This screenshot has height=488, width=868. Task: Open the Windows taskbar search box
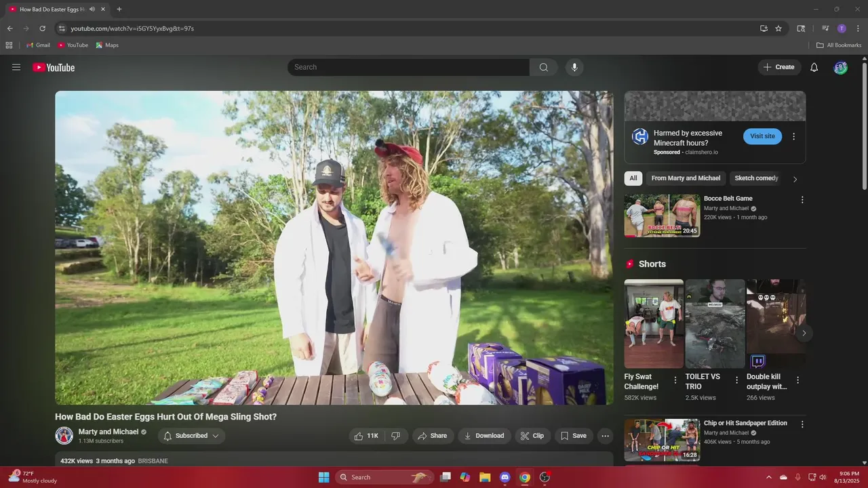pos(384,477)
